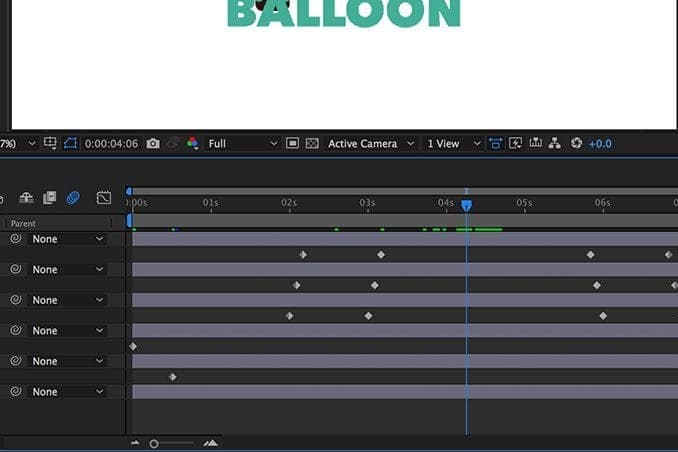
Task: Click the current time 0:00:04:06 display
Action: (x=110, y=144)
